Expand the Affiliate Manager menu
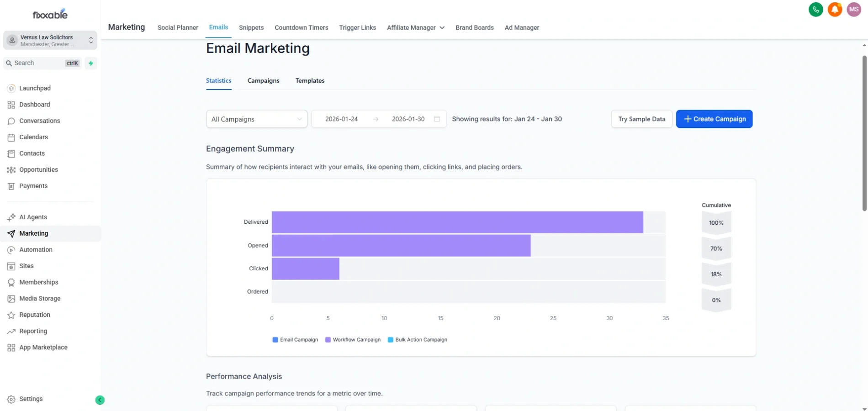 pyautogui.click(x=415, y=28)
